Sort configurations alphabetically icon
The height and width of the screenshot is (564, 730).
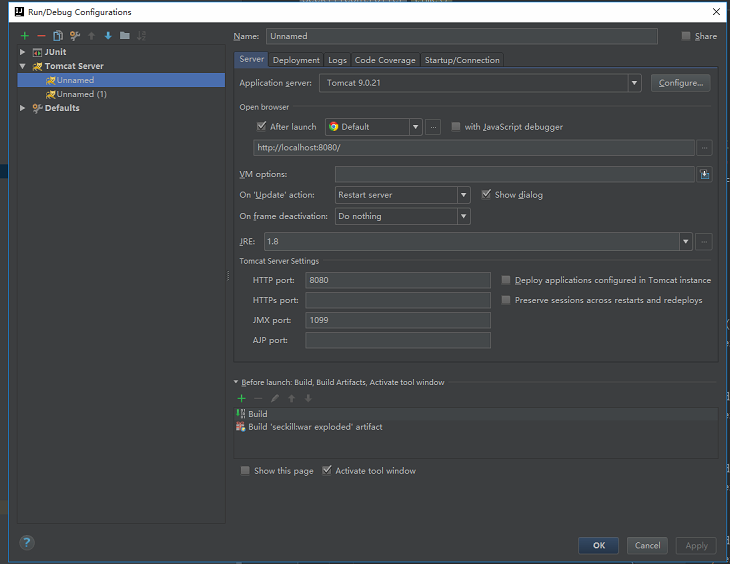pos(142,35)
